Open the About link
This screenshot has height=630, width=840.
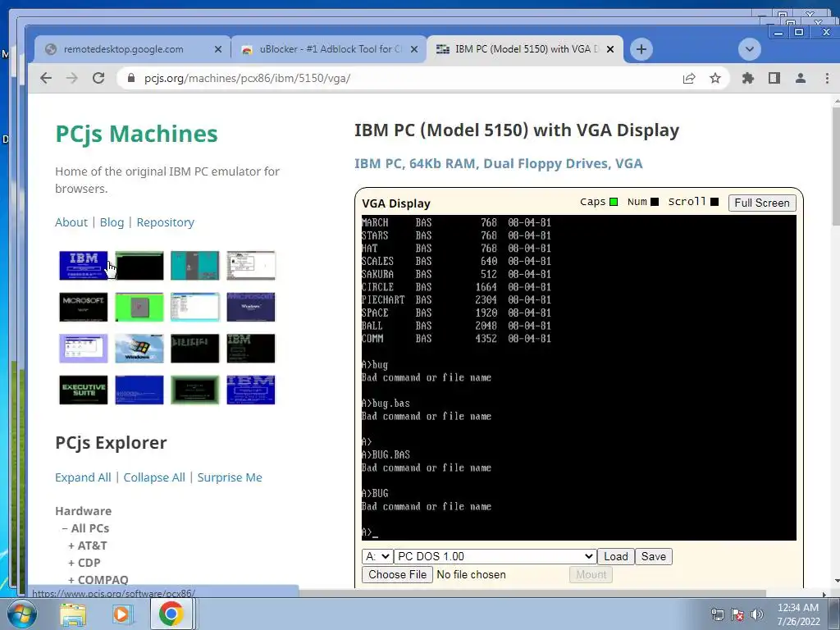(x=71, y=222)
